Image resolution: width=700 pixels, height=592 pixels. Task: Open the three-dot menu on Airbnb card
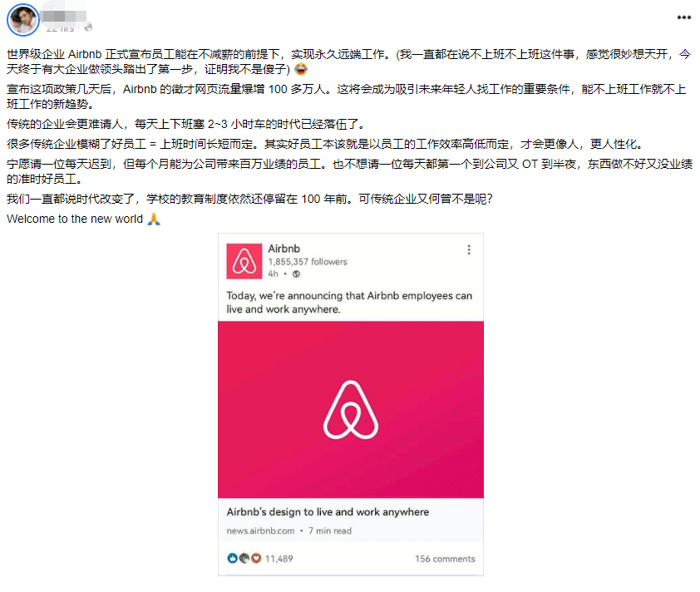[469, 249]
